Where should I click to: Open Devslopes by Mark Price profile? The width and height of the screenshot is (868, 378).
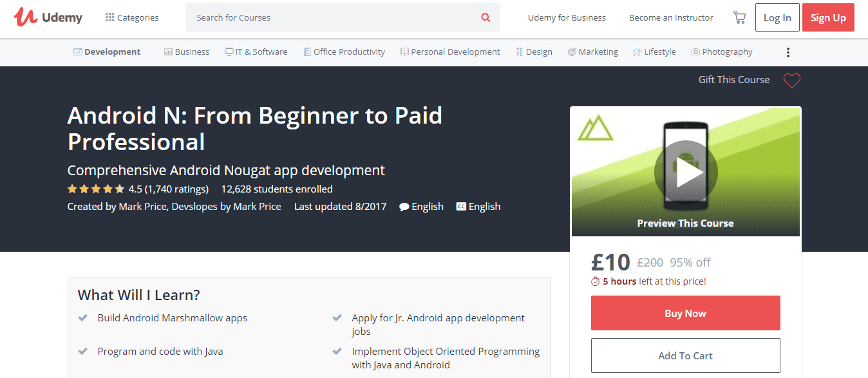pyautogui.click(x=226, y=207)
